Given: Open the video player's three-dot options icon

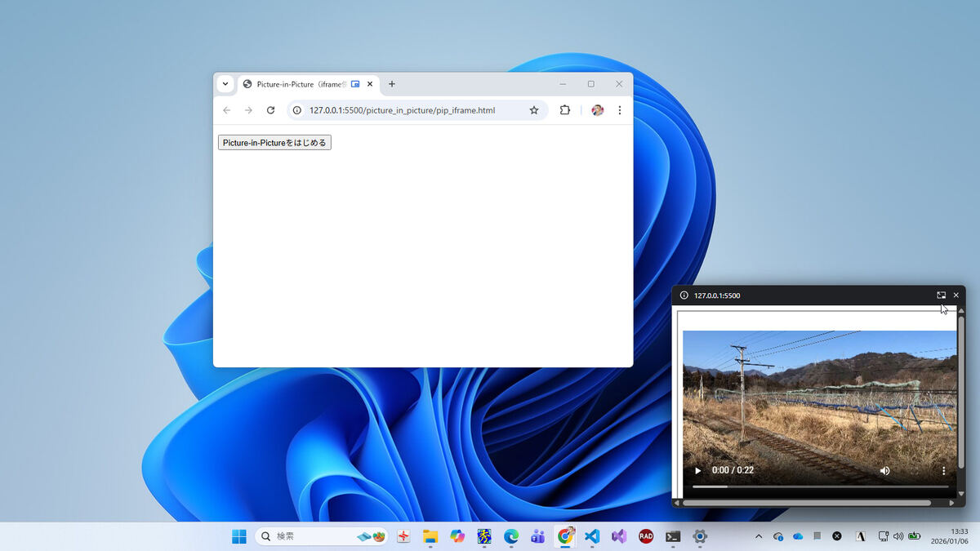Looking at the screenshot, I should [943, 470].
